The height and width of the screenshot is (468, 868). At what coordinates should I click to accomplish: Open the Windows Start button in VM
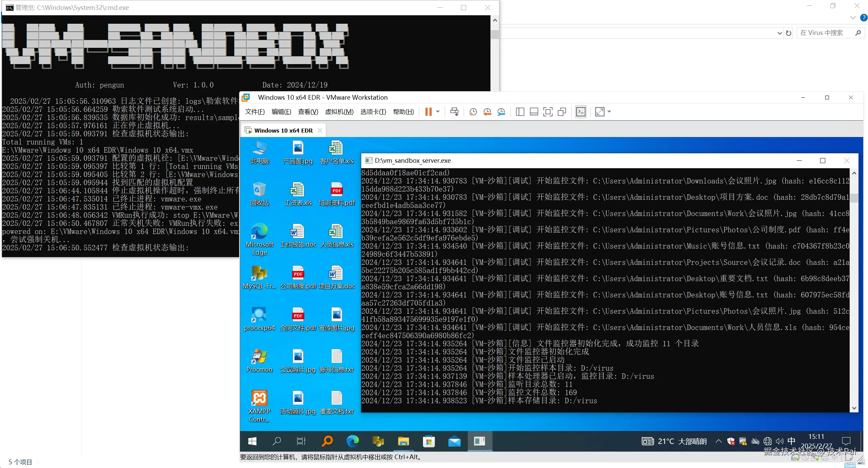click(252, 441)
